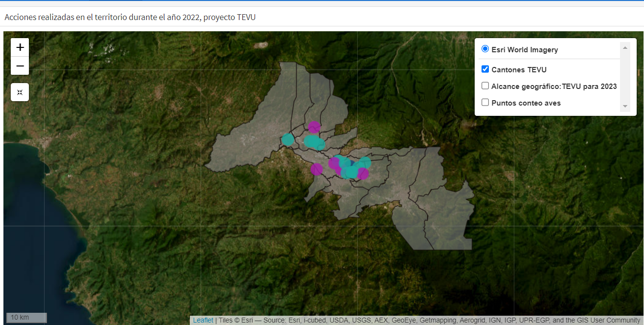
Task: Click the westernmost teal marker
Action: [x=288, y=140]
